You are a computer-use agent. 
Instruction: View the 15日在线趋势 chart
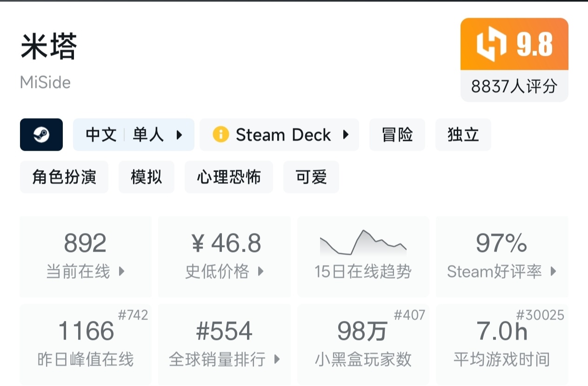point(363,257)
